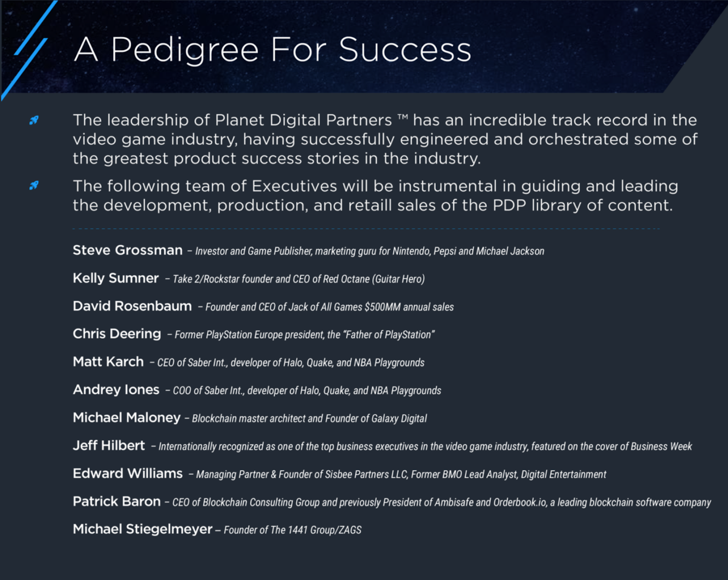Viewport: 728px width, 580px height.
Task: Select David Rosenbaum's name
Action: pyautogui.click(x=132, y=306)
